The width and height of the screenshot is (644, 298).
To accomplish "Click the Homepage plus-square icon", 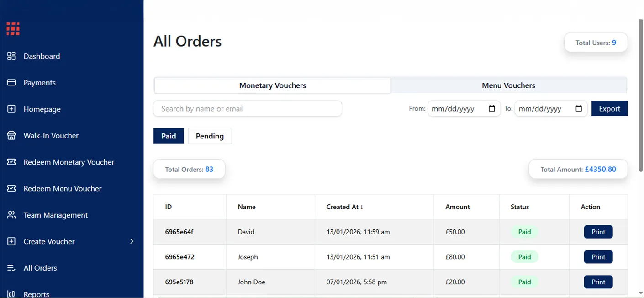I will coord(11,109).
